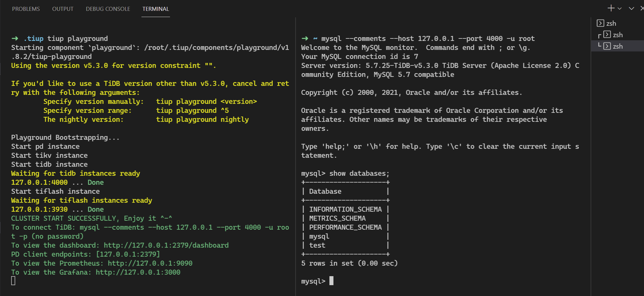644x296 pixels.
Task: Click the divider between the split terminals
Action: [296, 155]
